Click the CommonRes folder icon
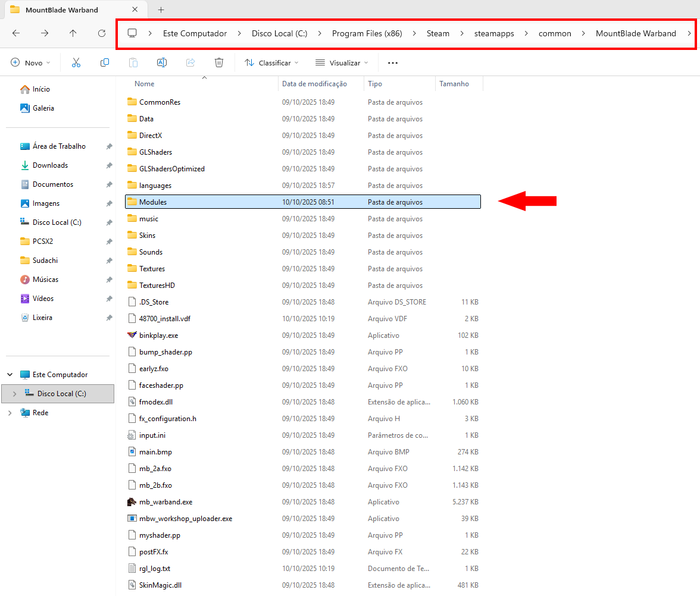Viewport: 700px width, 596px height. [x=132, y=102]
